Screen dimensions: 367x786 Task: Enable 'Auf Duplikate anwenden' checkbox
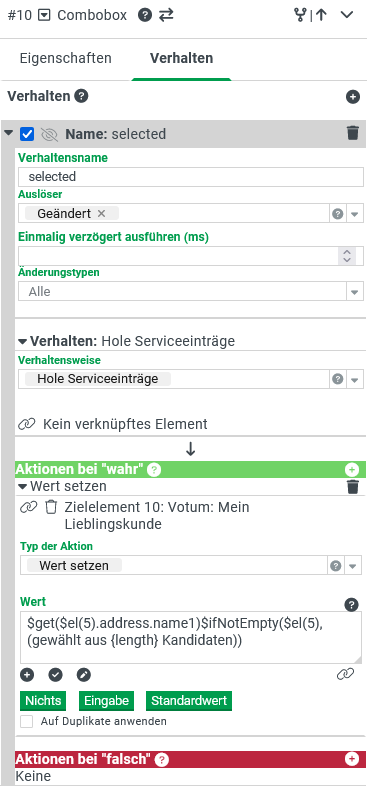coord(27,721)
